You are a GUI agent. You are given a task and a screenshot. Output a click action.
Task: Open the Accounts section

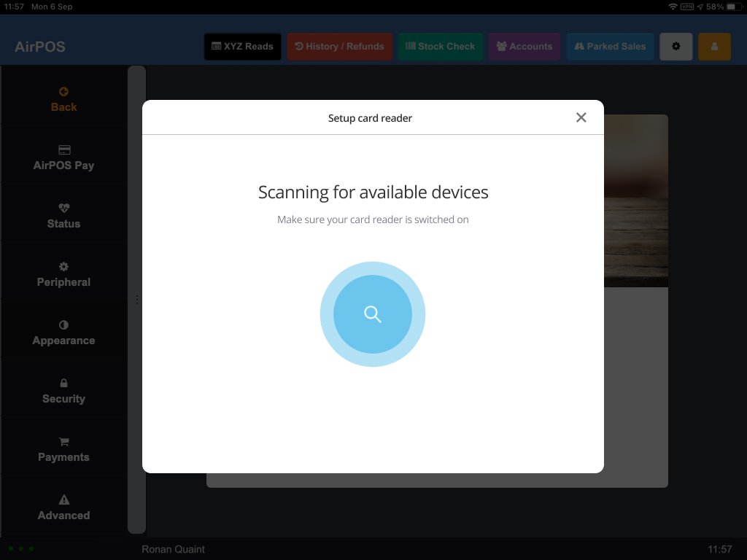tap(524, 47)
